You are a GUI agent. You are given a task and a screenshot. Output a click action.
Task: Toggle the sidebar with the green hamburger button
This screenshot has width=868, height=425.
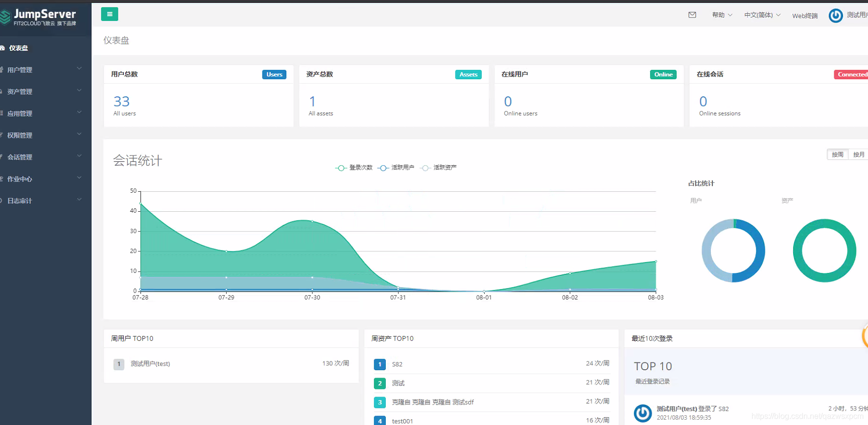tap(110, 14)
